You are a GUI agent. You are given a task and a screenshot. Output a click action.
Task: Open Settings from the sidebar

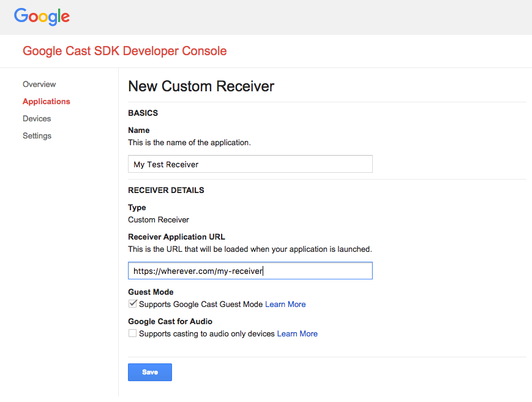point(37,135)
